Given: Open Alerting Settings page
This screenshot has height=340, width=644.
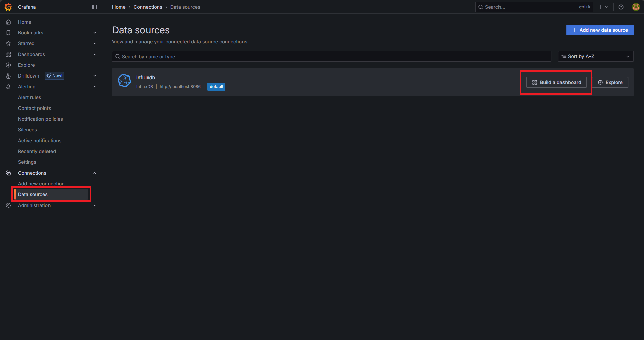Looking at the screenshot, I should pos(27,162).
